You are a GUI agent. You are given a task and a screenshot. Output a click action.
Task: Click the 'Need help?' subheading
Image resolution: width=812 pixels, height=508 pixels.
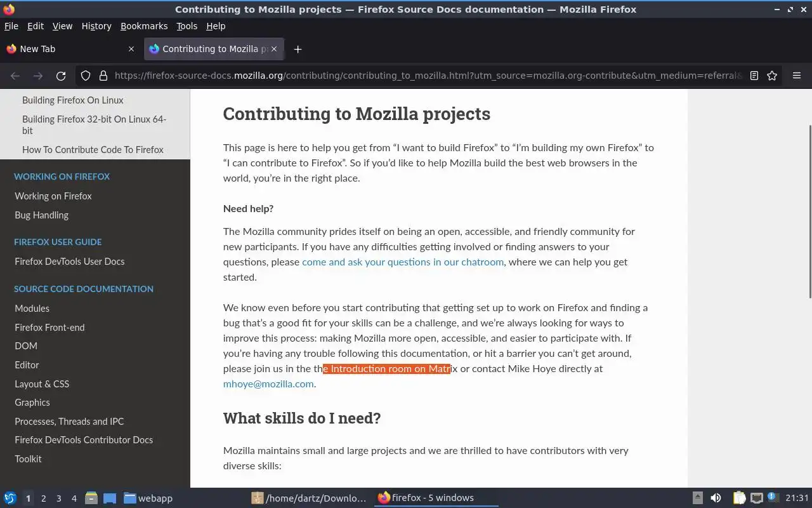pyautogui.click(x=248, y=208)
